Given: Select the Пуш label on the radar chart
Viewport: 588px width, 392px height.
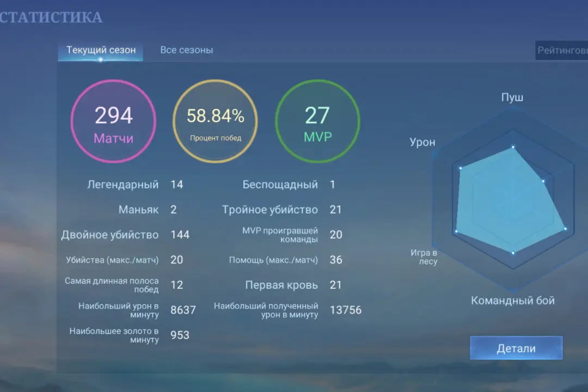Looking at the screenshot, I should [x=512, y=97].
